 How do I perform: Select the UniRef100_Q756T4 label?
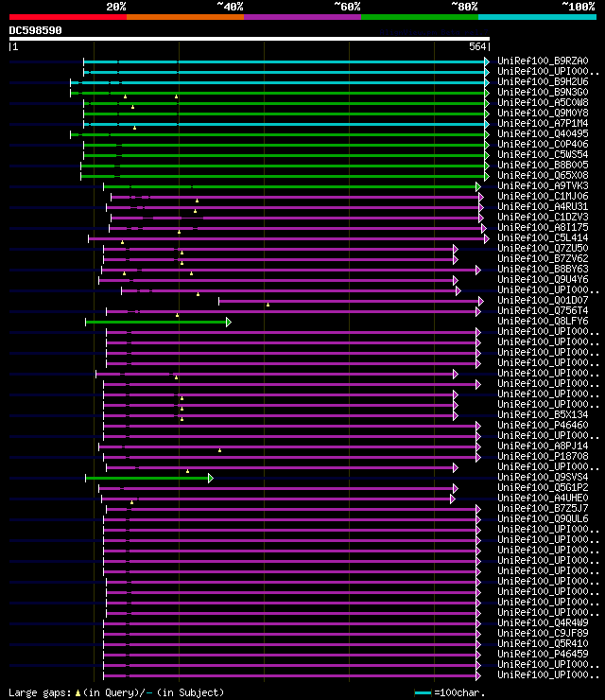point(543,310)
